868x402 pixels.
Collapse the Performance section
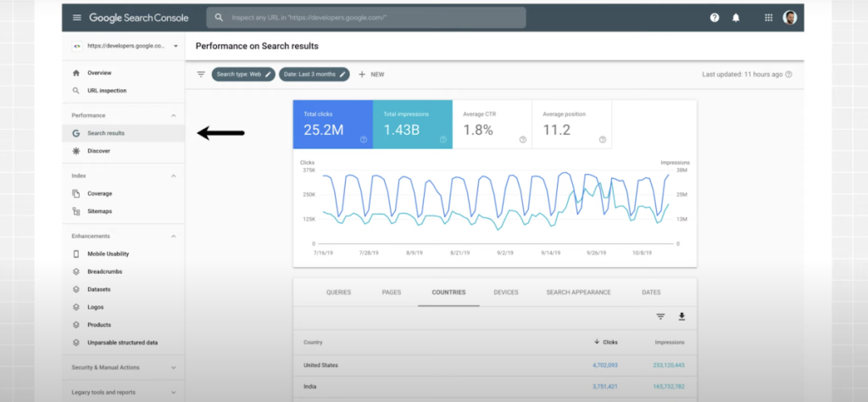coord(173,115)
